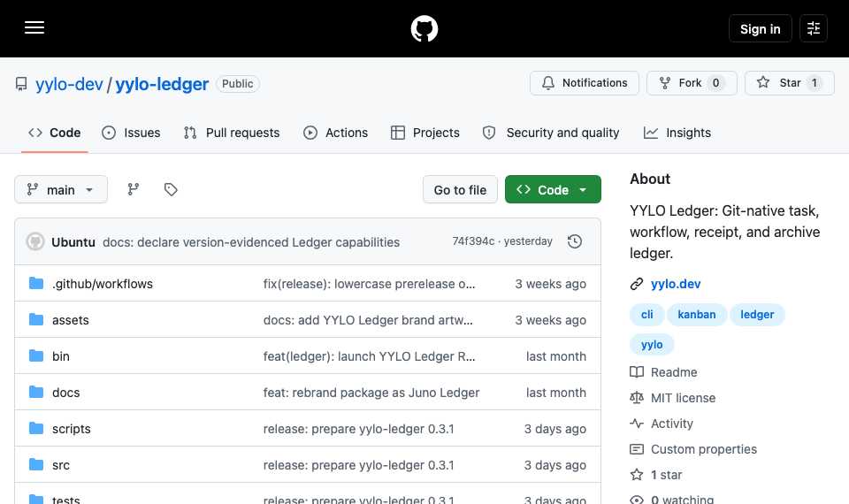Go to the GitHub homepage logo
The image size is (849, 504).
(424, 28)
